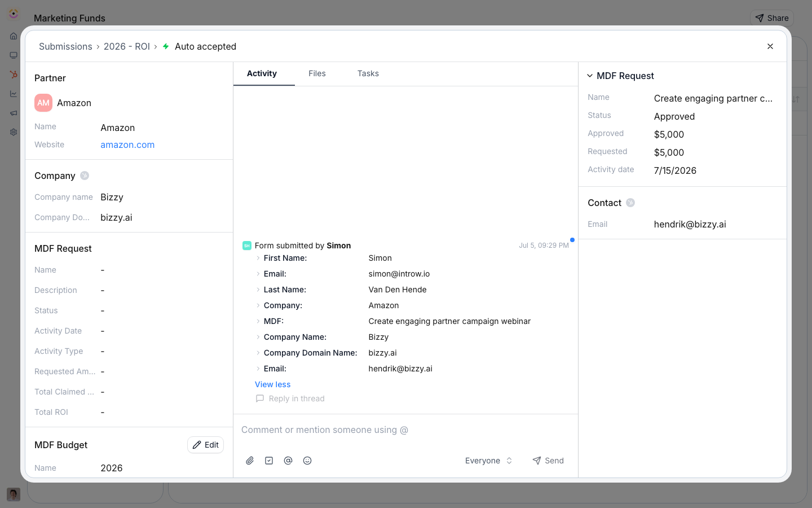Viewport: 812px width, 508px height.
Task: Expand the Email row for hendrik@bizzy.ai
Action: click(x=258, y=369)
